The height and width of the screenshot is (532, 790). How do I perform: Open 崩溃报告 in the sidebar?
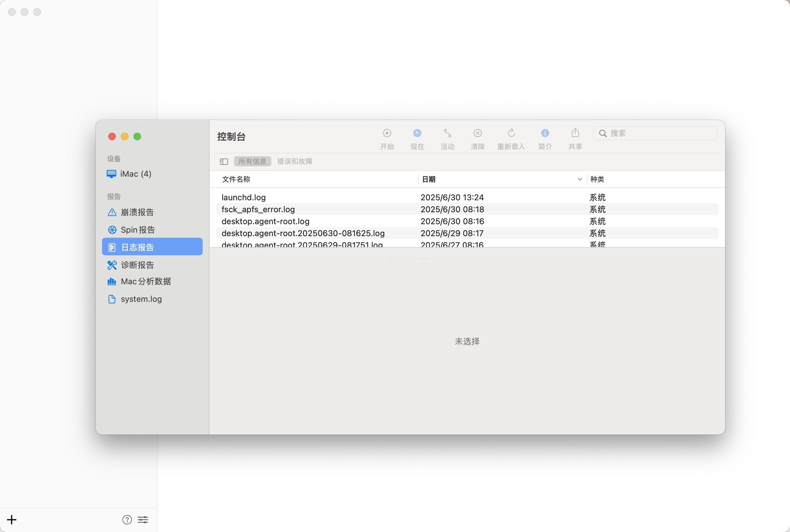click(152, 212)
